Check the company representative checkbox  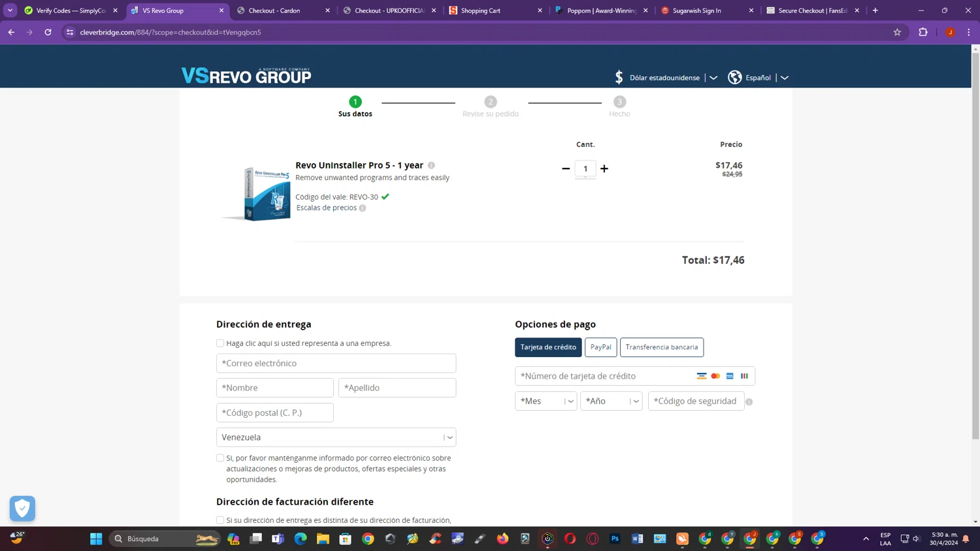point(220,343)
